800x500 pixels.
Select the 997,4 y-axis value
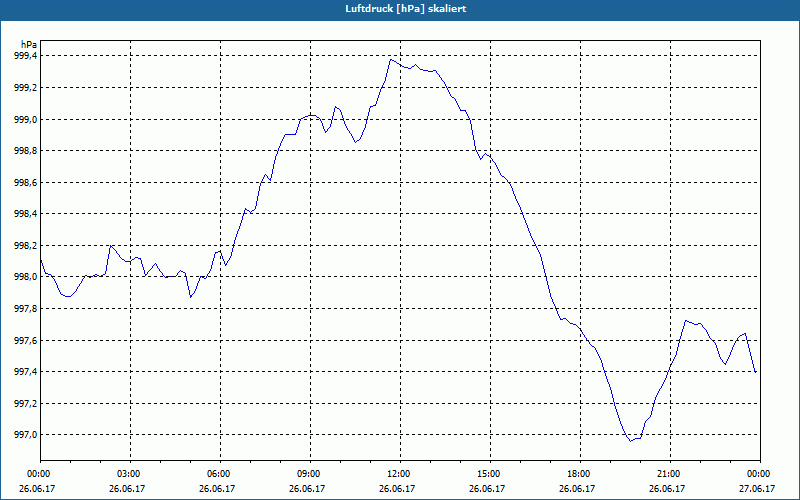[x=26, y=372]
